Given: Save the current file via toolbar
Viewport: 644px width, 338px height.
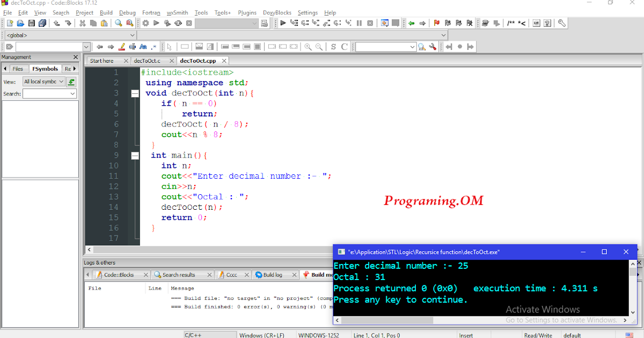Looking at the screenshot, I should (x=31, y=23).
